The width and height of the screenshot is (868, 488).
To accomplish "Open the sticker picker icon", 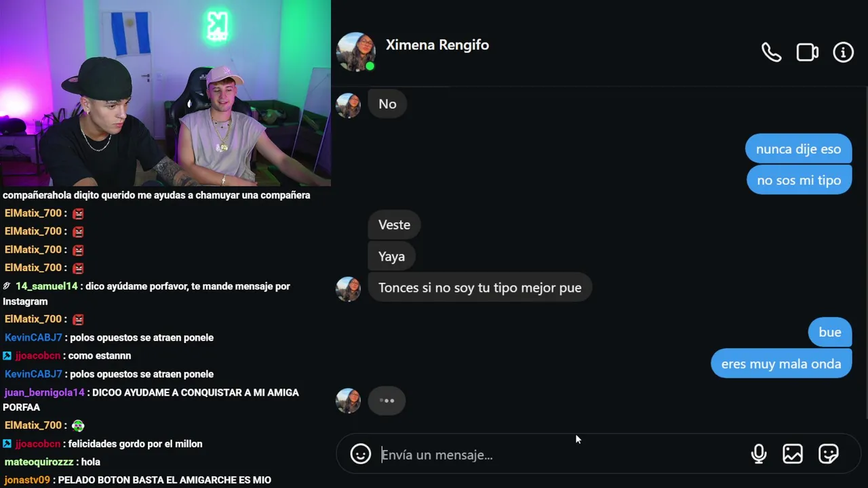I will coord(828,454).
